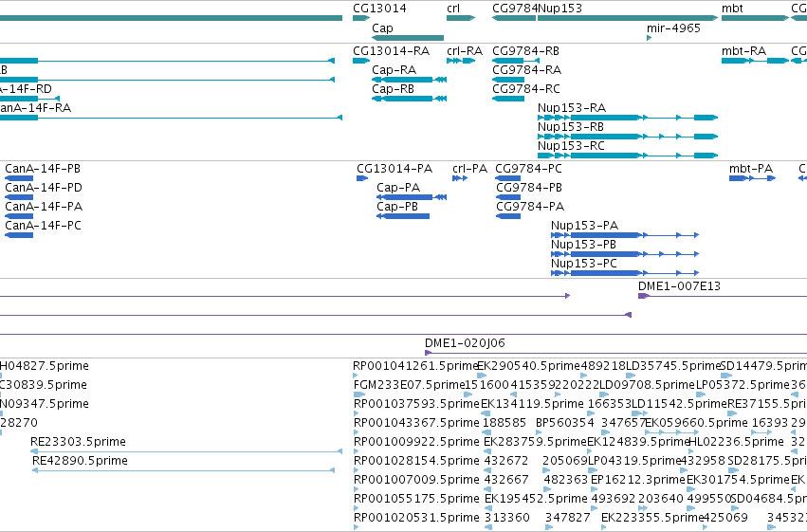Screen dimensions: 807x532
Task: Select the mbt gene label
Action: click(x=732, y=9)
